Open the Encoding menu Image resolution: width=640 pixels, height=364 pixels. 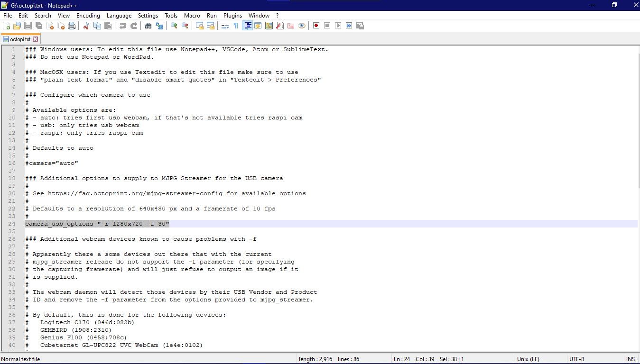click(x=88, y=16)
